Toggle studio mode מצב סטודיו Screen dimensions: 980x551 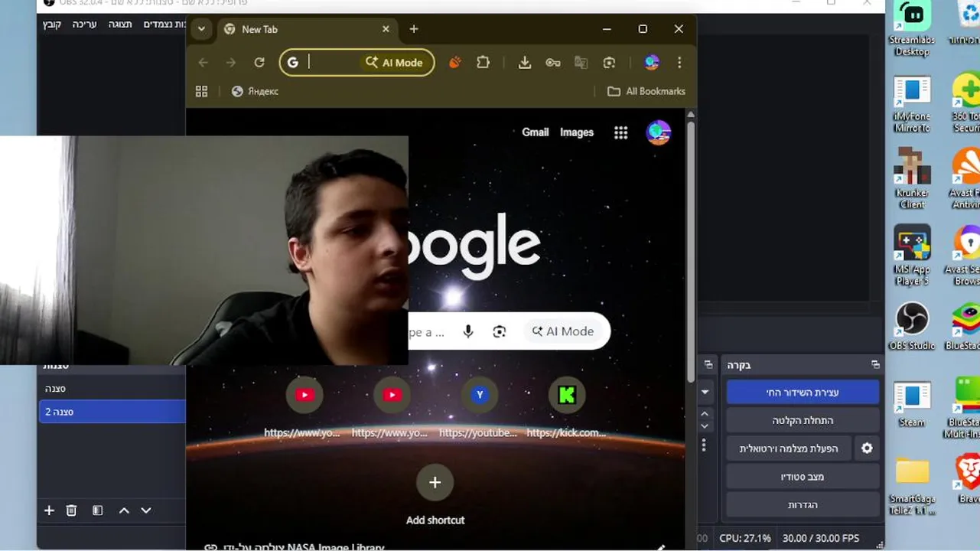pos(803,478)
